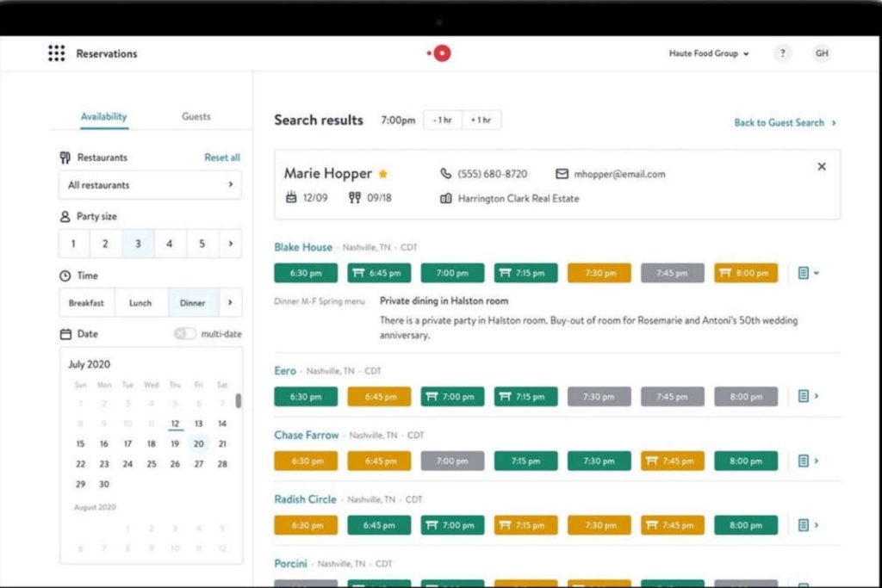Click the building icon by Harrington Clark Real Estate
Screen dimensions: 882x588
pos(445,198)
